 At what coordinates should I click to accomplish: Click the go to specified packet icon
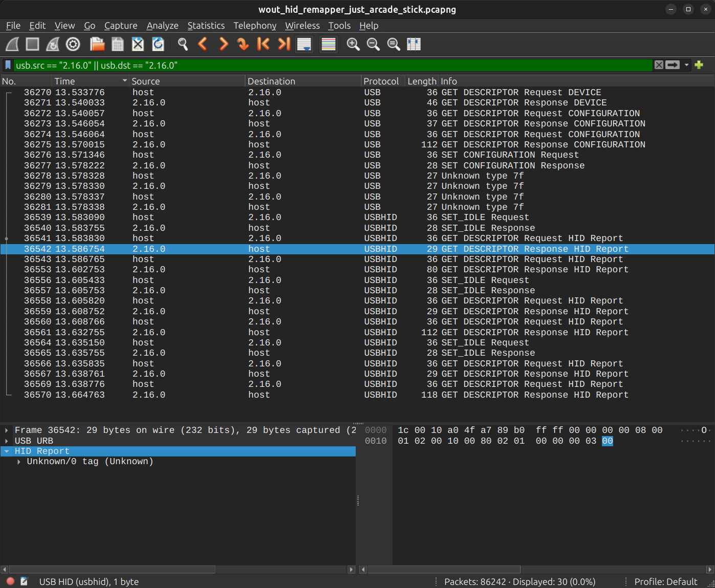pos(243,45)
